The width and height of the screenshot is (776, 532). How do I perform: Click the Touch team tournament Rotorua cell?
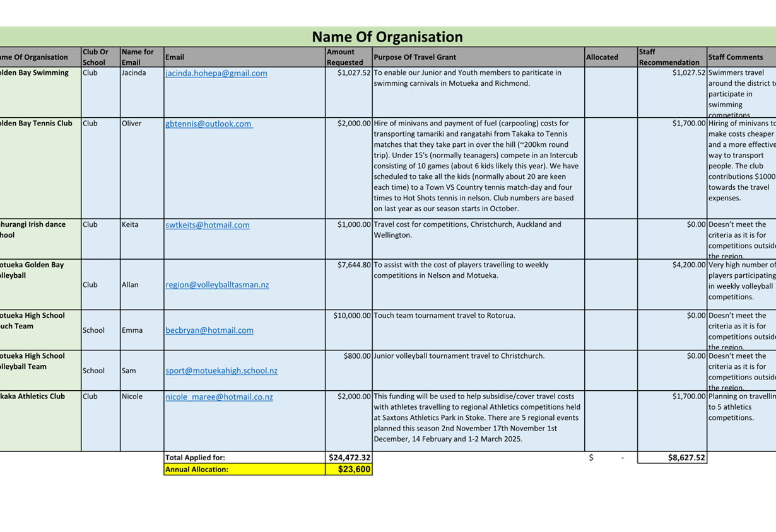478,330
